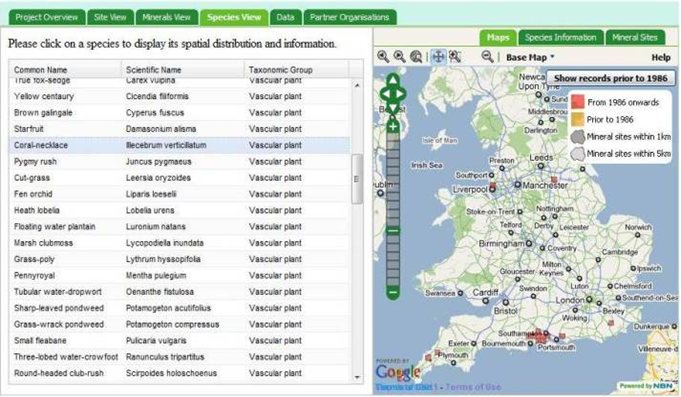Viewport: 681px width, 397px height.
Task: Select the zoom-to-area box tool
Action: coord(455,56)
